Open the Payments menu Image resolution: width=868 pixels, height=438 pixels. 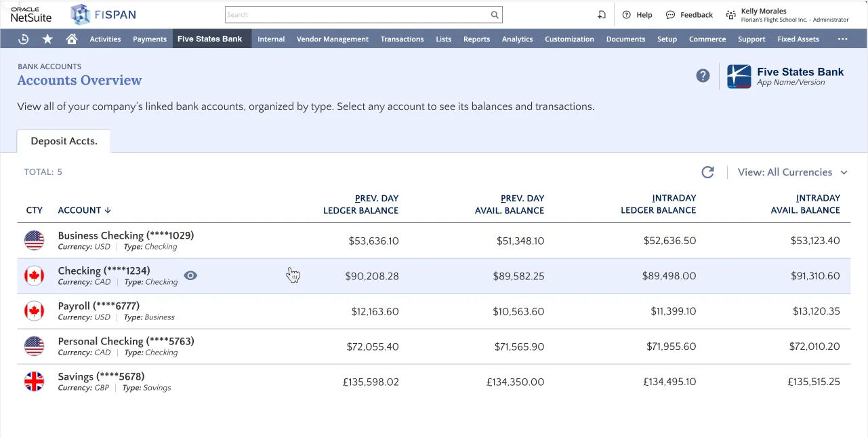pos(150,39)
